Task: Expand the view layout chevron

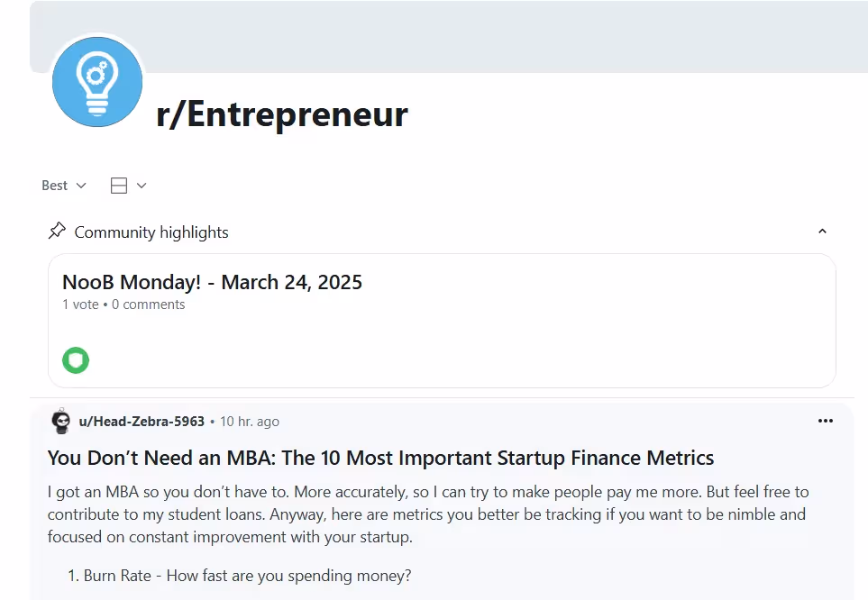Action: pos(142,186)
